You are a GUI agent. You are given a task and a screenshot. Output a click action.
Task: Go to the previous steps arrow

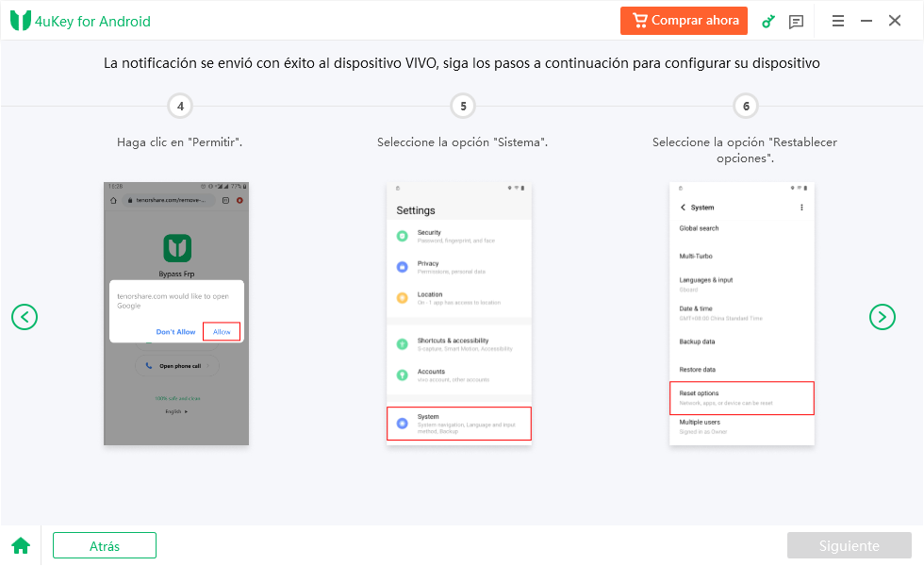pos(25,317)
